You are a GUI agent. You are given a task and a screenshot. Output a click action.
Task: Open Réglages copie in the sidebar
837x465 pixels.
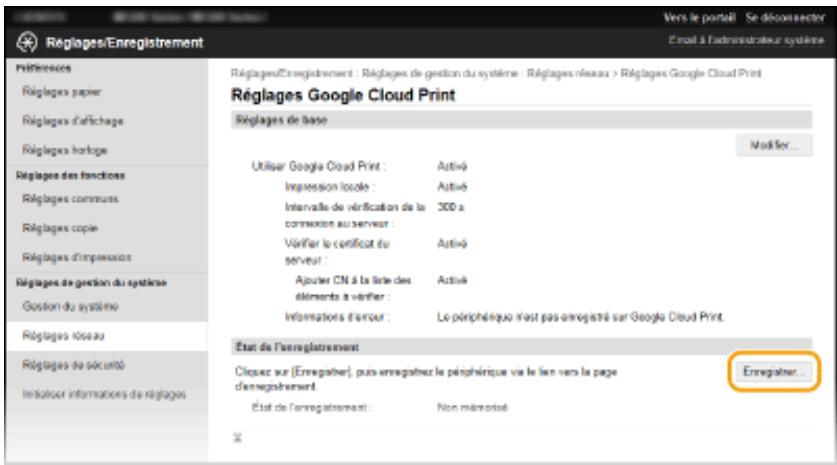60,228
